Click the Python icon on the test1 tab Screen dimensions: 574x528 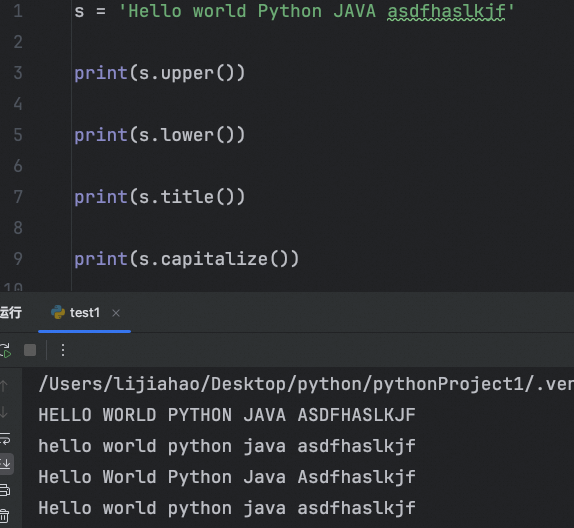click(x=58, y=312)
